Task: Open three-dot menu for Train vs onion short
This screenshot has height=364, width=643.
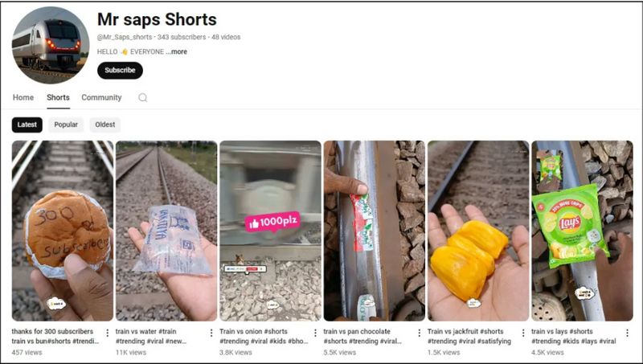Action: tap(315, 333)
